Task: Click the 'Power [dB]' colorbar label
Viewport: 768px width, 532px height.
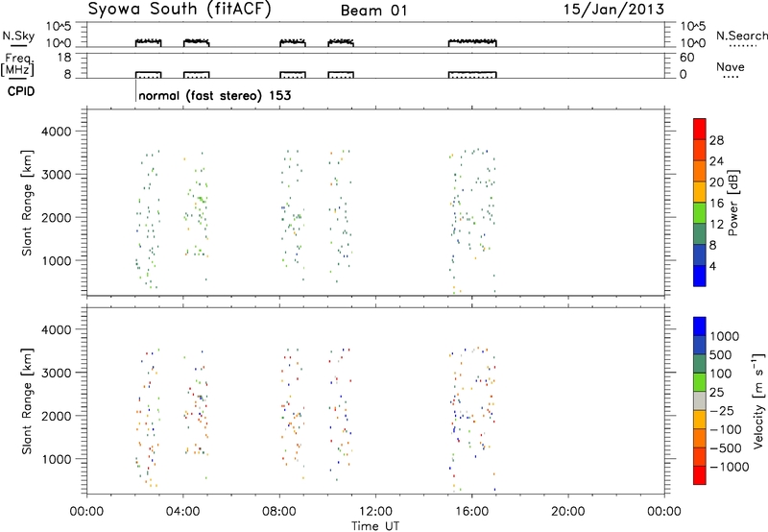Action: point(732,203)
